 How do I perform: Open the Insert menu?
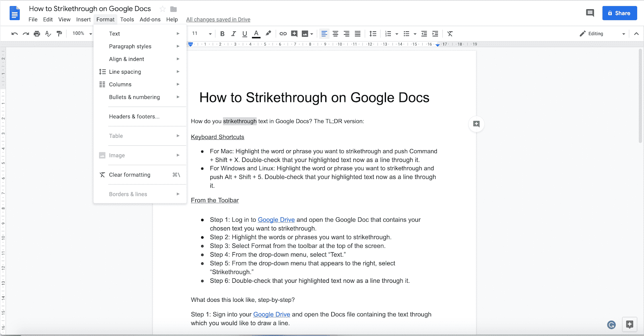pyautogui.click(x=83, y=19)
